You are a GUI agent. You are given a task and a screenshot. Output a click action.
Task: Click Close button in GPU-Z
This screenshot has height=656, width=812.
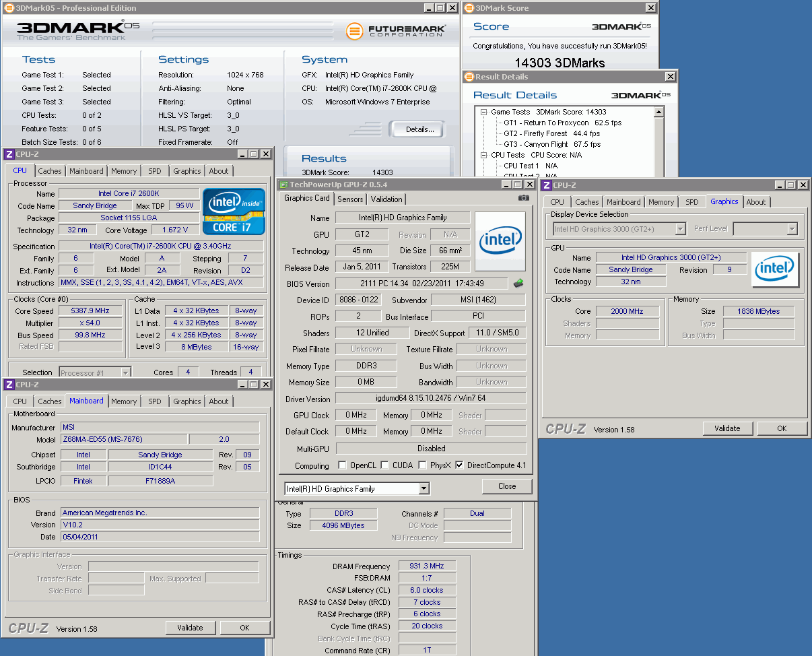[507, 486]
